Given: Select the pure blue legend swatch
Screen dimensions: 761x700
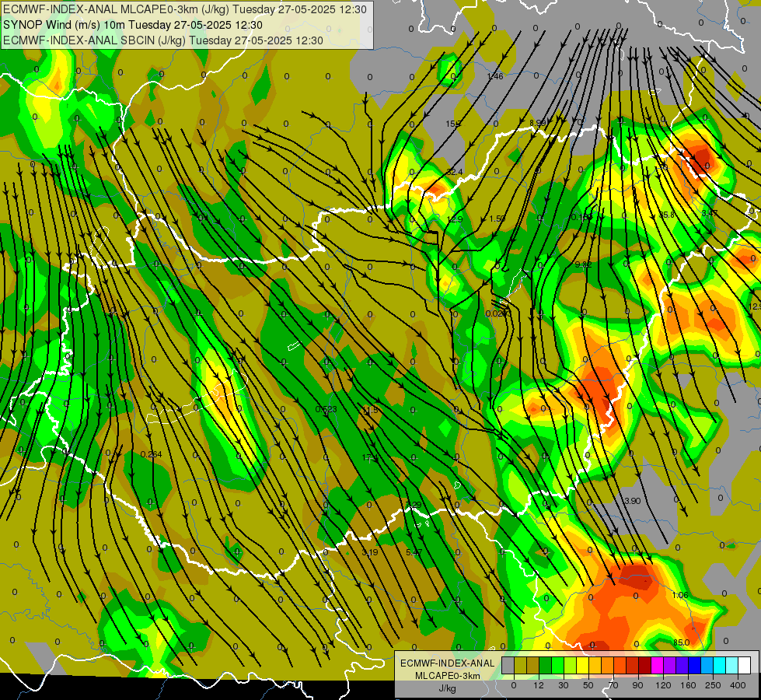Looking at the screenshot, I should click(695, 665).
